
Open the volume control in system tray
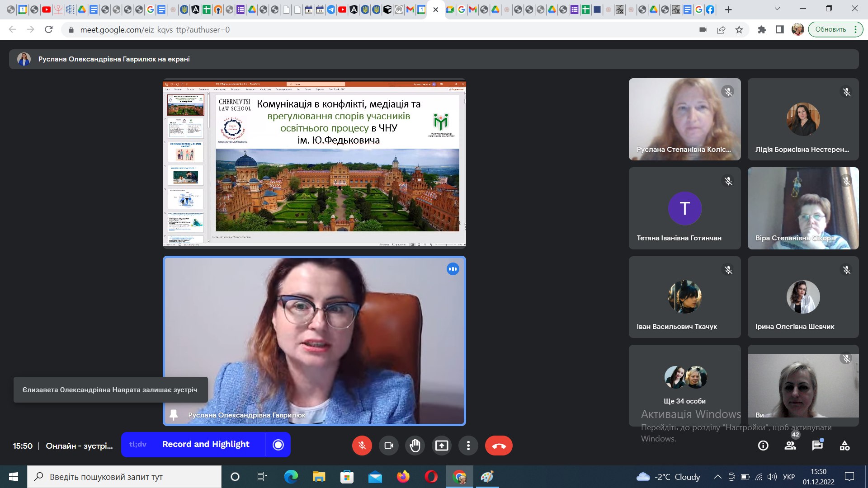click(772, 477)
